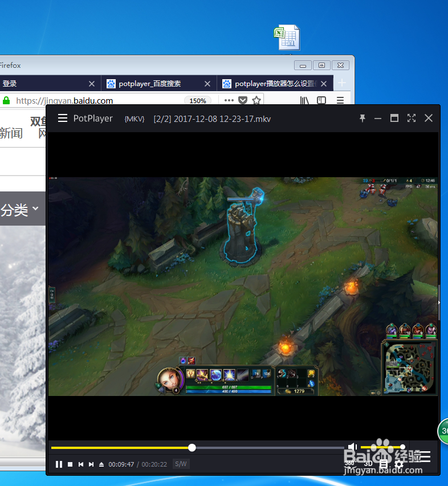This screenshot has height=486, width=448.
Task: Mute audio with the speaker icon
Action: pyautogui.click(x=352, y=447)
